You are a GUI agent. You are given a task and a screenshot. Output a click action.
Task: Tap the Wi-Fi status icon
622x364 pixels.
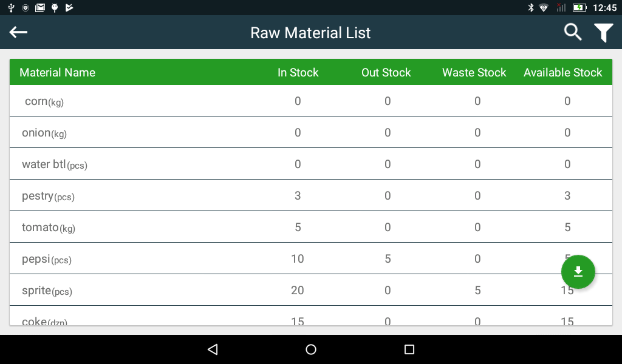(x=544, y=7)
